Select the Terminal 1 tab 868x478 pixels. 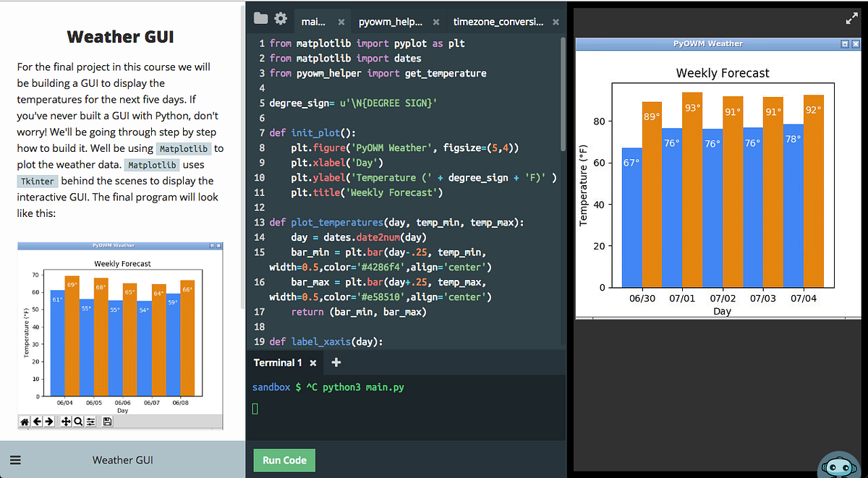276,363
